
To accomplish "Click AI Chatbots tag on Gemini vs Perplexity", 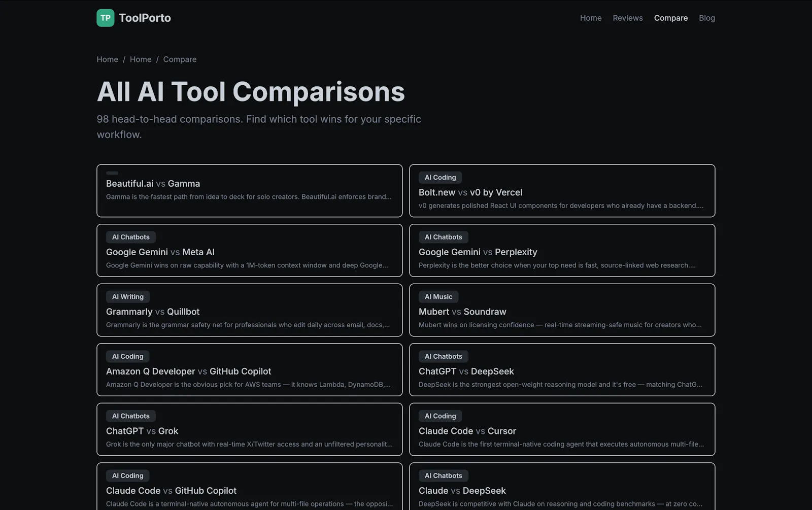I will (x=444, y=237).
